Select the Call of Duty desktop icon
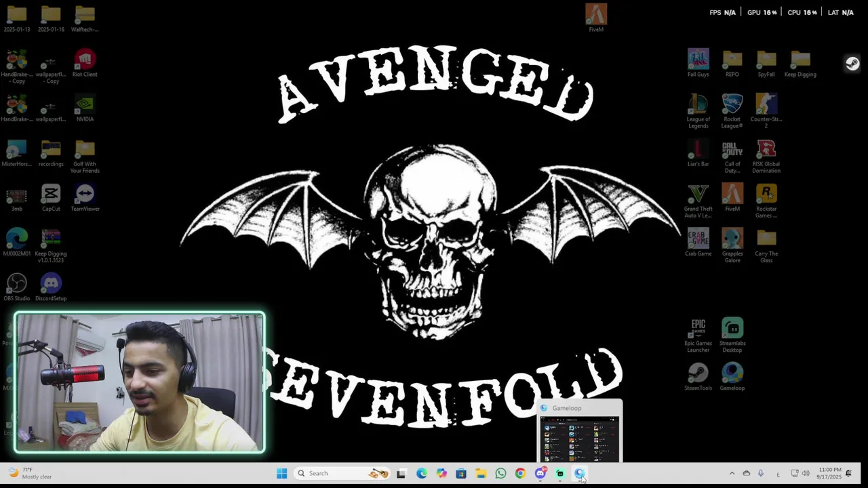 coord(732,156)
